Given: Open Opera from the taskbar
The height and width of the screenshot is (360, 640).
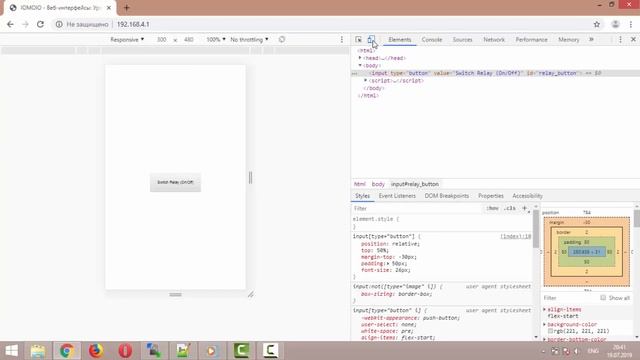Looking at the screenshot, I should 125,351.
